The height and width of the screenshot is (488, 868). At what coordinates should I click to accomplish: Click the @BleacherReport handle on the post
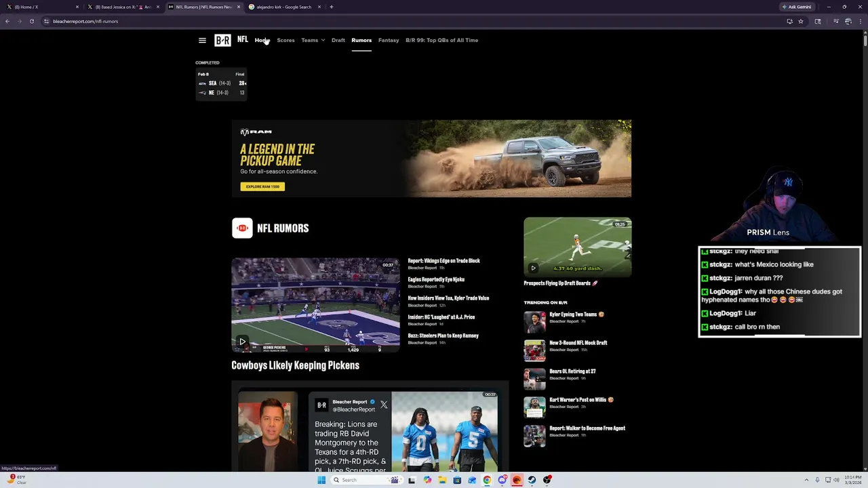pos(353,409)
